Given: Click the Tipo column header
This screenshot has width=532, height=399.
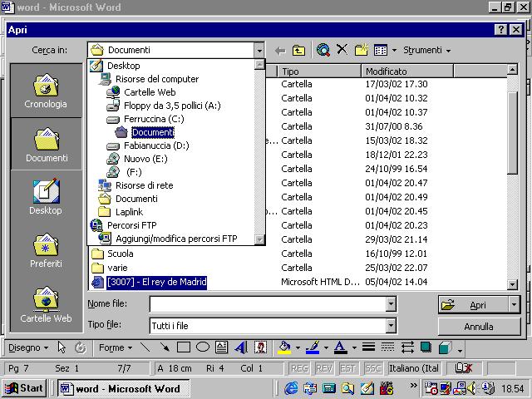Looking at the screenshot, I should pyautogui.click(x=319, y=71).
